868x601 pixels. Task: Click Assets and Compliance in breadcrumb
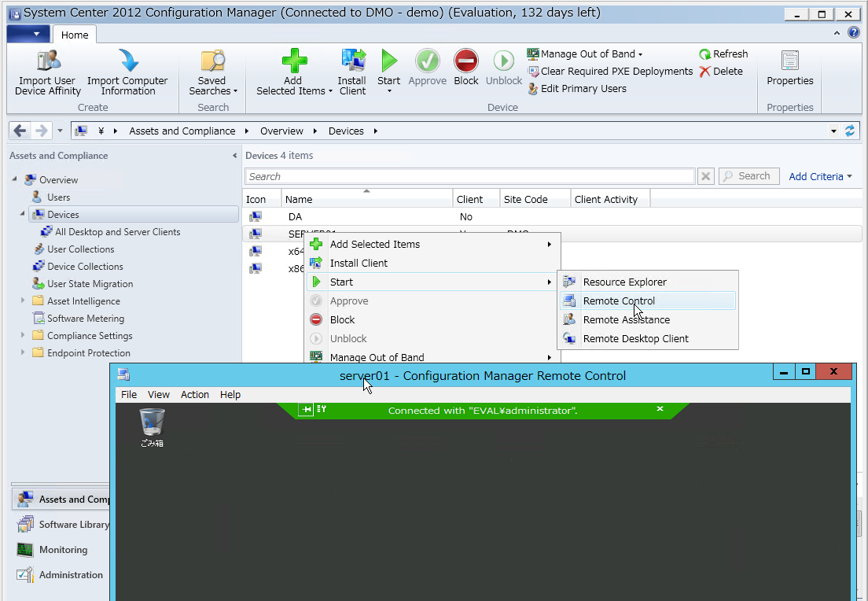point(182,131)
